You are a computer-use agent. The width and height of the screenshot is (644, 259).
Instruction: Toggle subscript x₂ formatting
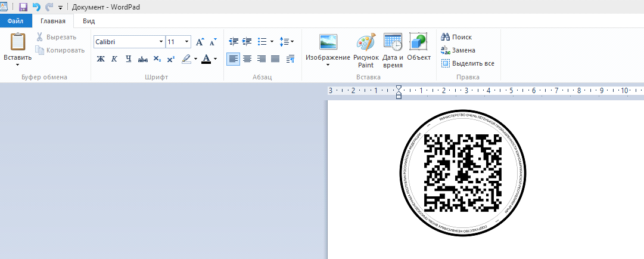pyautogui.click(x=157, y=59)
